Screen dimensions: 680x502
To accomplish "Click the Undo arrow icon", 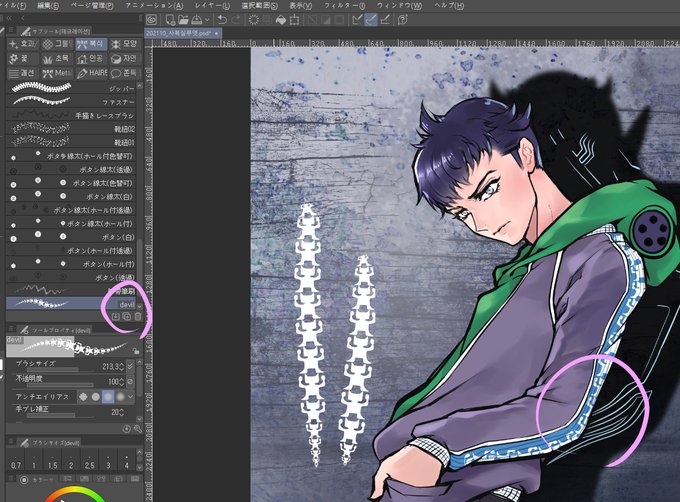I will 222,20.
